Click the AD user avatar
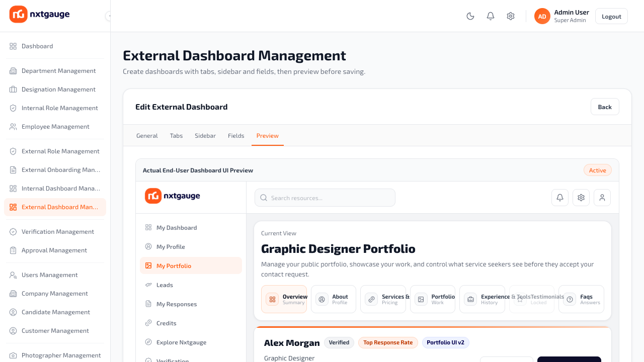The image size is (644, 362). tap(542, 16)
